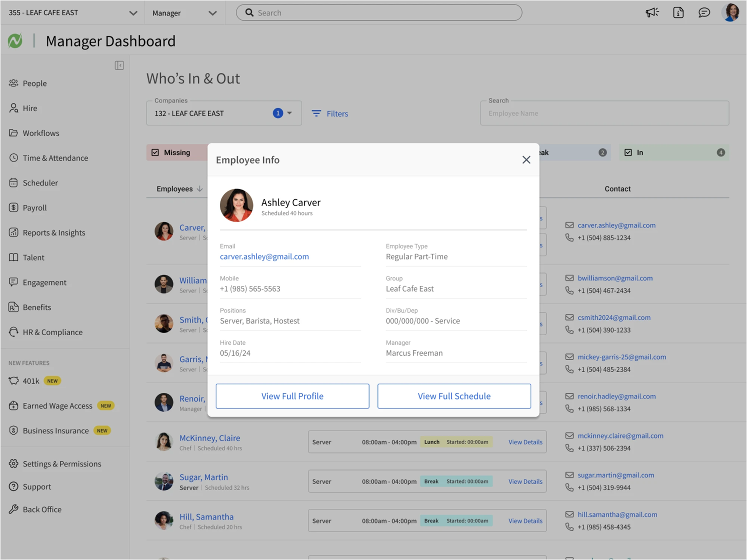Click the Contact column header

617,189
